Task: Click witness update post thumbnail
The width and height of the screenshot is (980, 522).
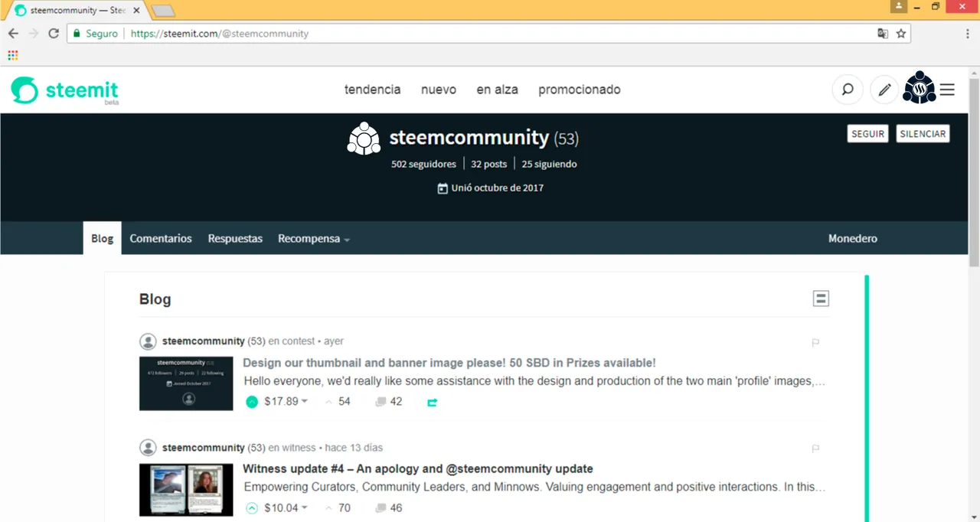Action: click(x=186, y=490)
